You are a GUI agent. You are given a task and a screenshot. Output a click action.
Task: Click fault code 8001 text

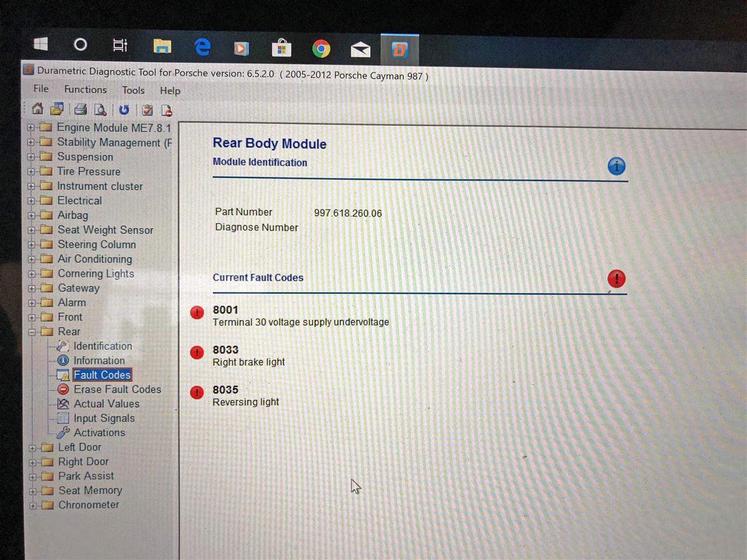[225, 310]
